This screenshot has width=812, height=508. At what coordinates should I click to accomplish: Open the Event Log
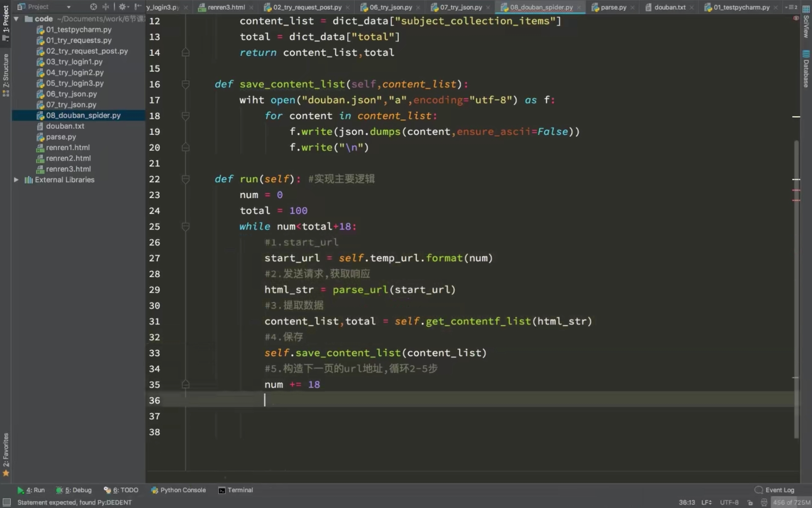(775, 490)
